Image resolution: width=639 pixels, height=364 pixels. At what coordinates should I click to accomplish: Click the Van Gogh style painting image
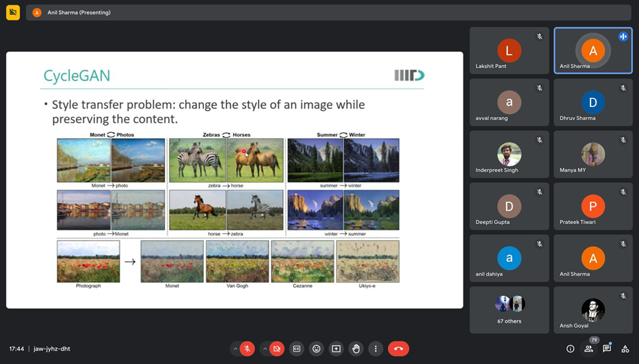(237, 261)
